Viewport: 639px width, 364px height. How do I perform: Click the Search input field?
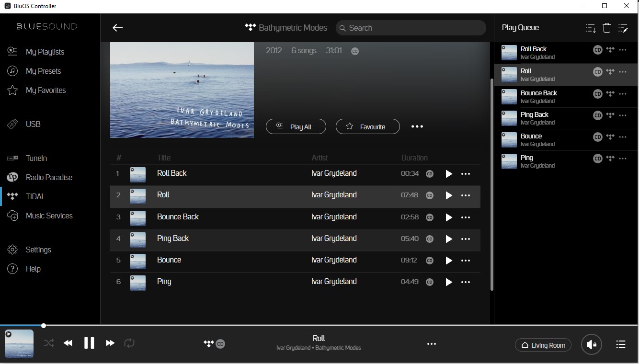click(x=411, y=28)
